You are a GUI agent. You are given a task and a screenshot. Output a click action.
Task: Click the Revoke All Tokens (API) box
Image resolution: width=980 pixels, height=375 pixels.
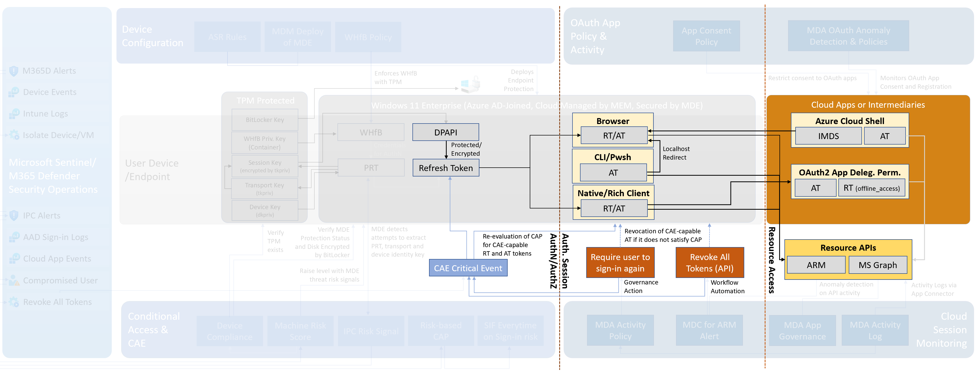click(x=709, y=263)
